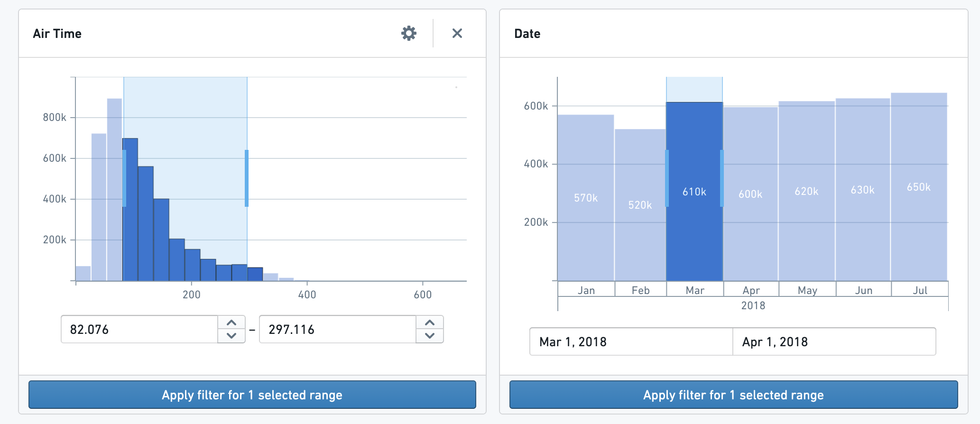Click the May axis label
Viewport: 980px width, 424px height.
(807, 290)
